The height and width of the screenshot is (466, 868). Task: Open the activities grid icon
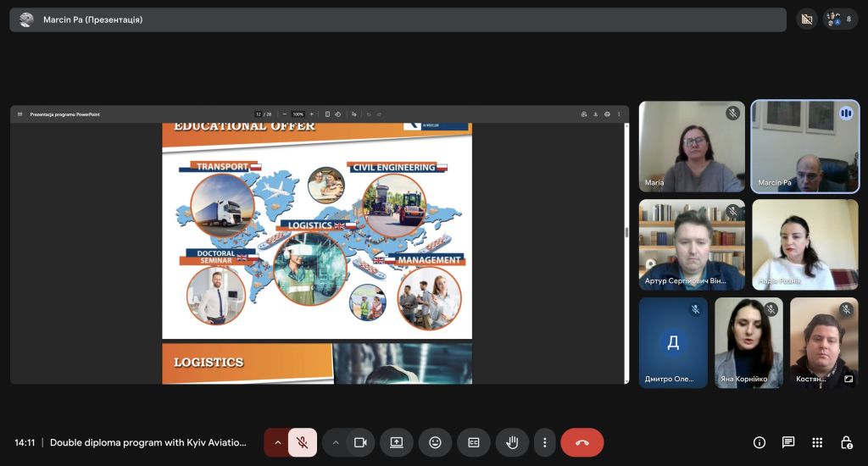[x=817, y=442]
